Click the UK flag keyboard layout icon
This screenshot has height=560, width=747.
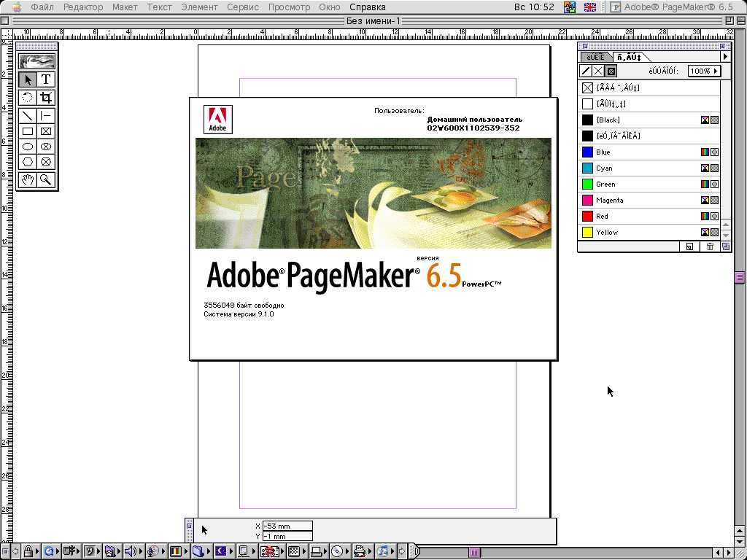pos(589,7)
